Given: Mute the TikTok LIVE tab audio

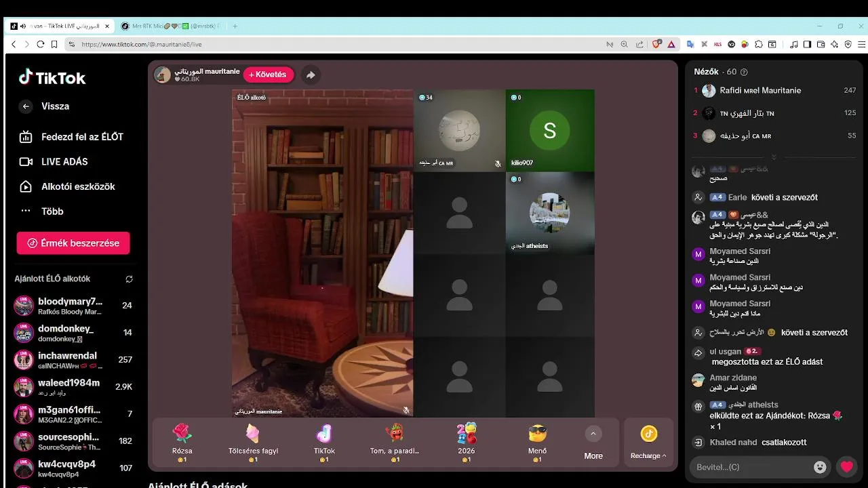Looking at the screenshot, I should (x=23, y=26).
